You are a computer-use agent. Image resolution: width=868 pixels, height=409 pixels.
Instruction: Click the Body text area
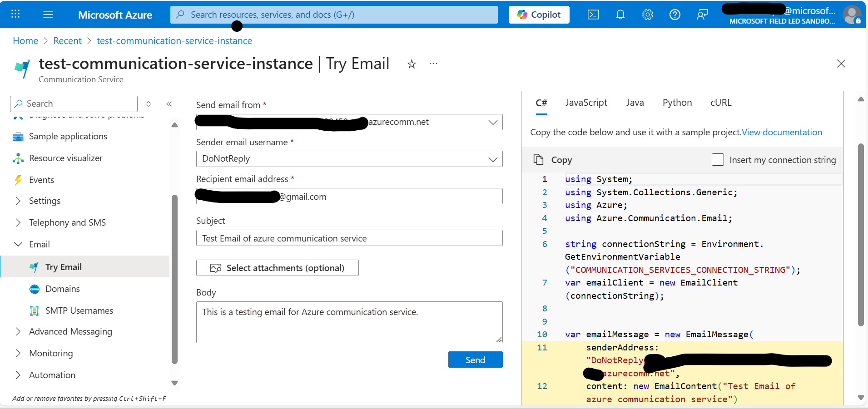349,322
